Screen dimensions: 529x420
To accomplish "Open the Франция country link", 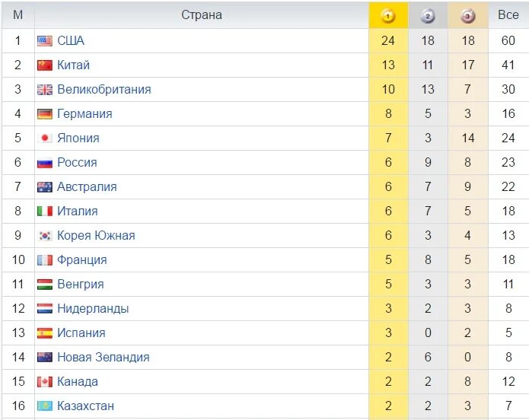I will tap(82, 259).
